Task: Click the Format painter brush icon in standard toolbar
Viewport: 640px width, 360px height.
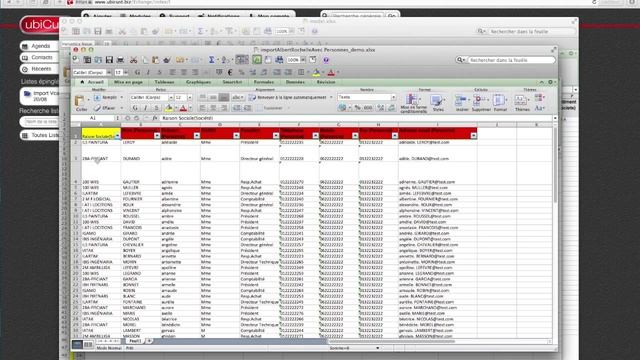Action: (x=167, y=60)
